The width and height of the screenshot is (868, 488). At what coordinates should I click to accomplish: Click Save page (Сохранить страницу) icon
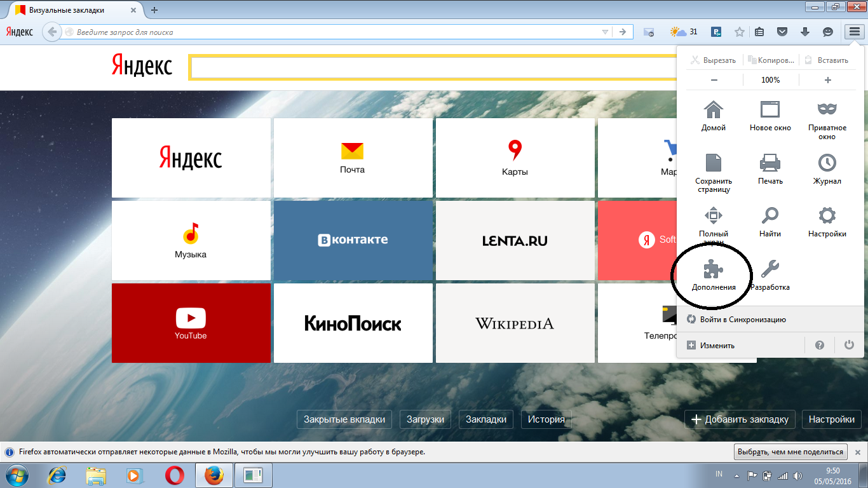714,162
